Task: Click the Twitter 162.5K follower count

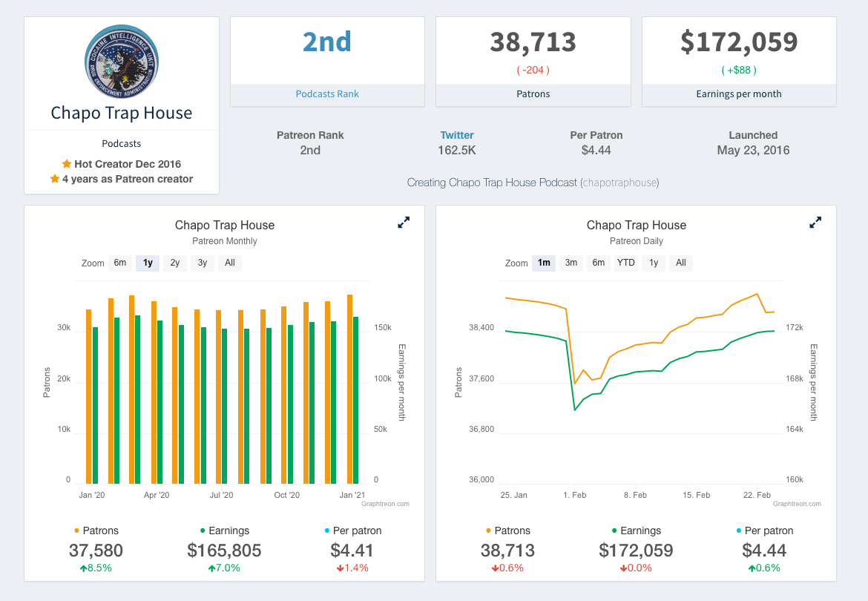Action: coord(457,151)
